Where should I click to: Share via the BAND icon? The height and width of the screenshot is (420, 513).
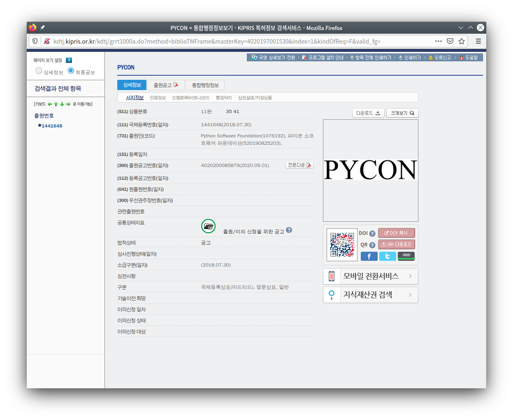406,256
